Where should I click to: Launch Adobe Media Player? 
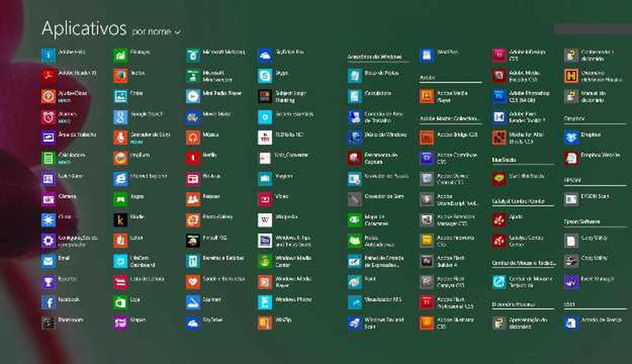click(x=444, y=96)
